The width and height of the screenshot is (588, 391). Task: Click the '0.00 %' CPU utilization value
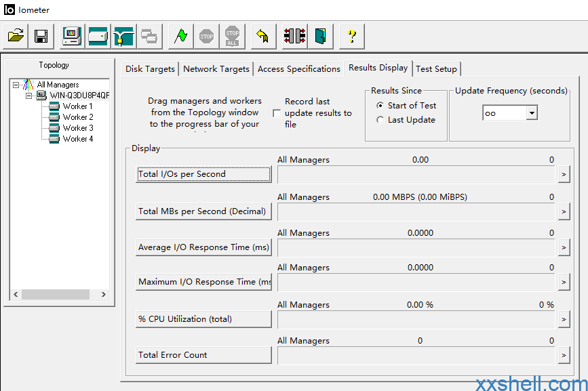[x=420, y=305]
